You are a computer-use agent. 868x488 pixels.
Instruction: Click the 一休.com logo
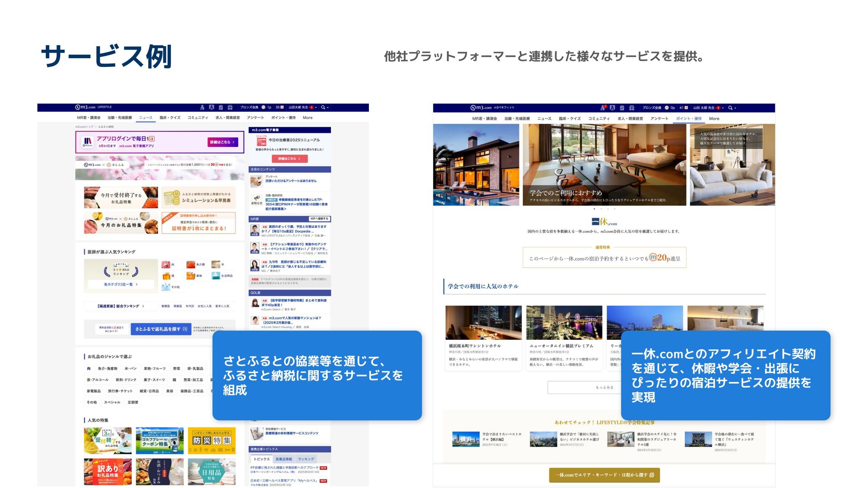tap(604, 221)
